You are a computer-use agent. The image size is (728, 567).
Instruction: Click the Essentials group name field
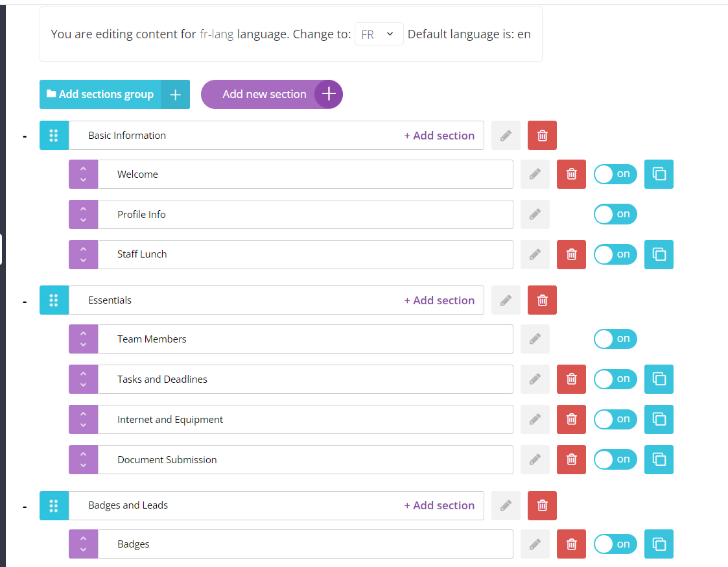276,300
